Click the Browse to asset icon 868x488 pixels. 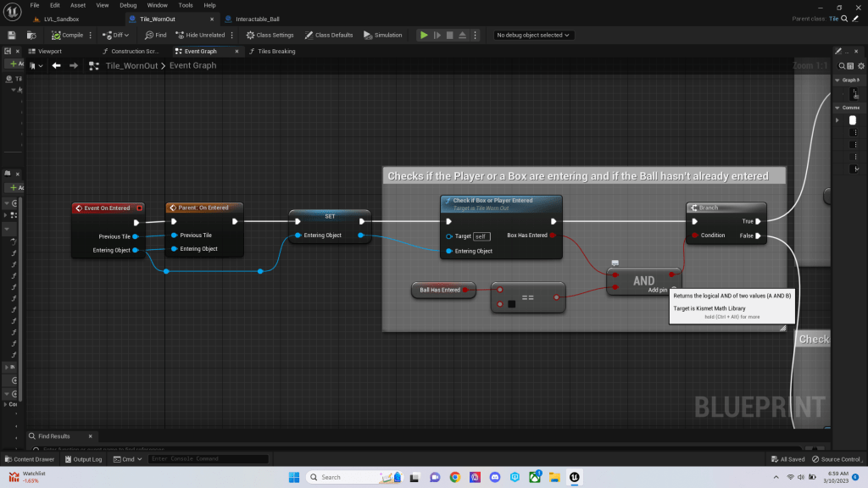31,35
